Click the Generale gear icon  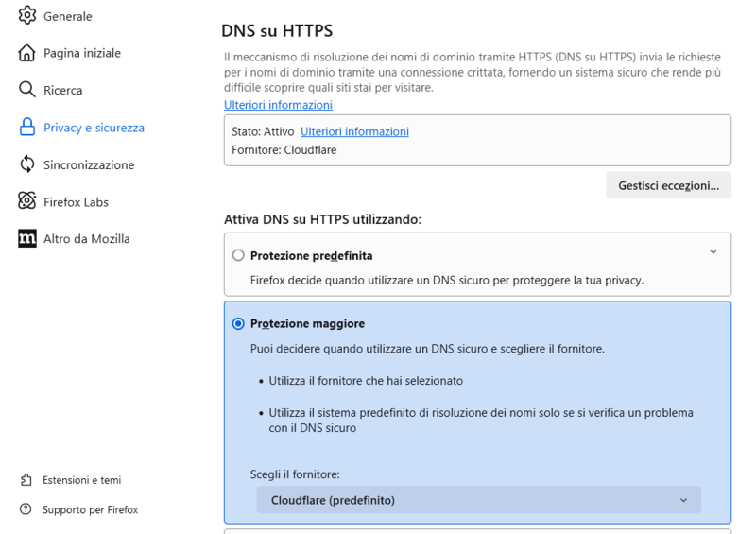pyautogui.click(x=27, y=15)
